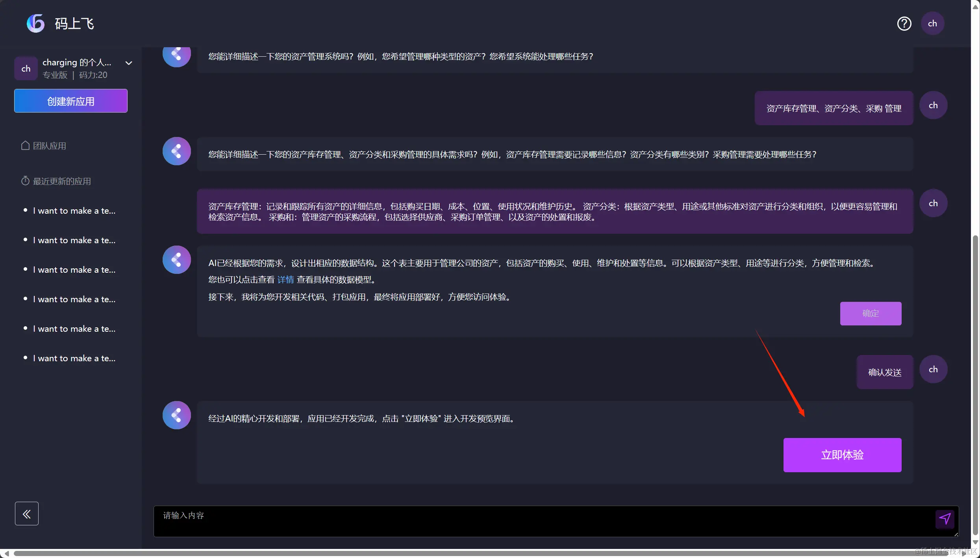
Task: Click the 立即体验 button
Action: [842, 455]
